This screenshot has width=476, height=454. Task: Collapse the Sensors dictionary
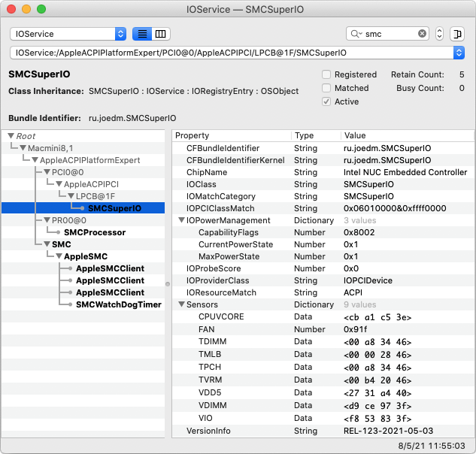181,304
